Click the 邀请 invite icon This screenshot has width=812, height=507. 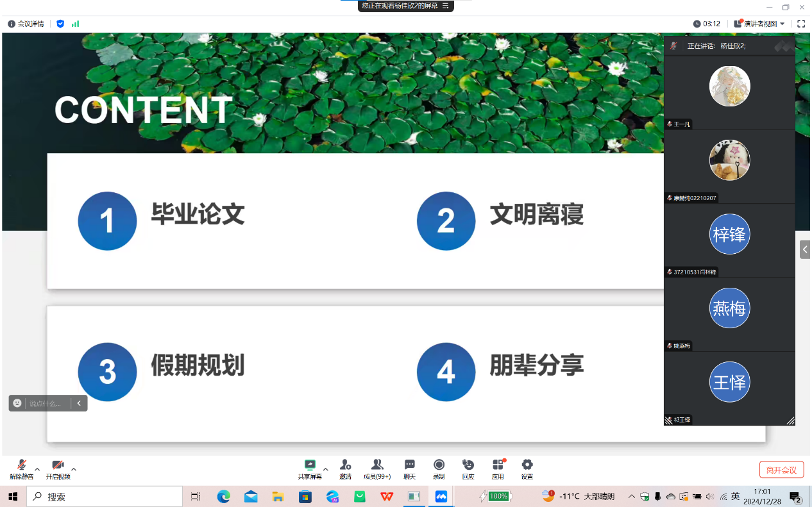(x=345, y=465)
